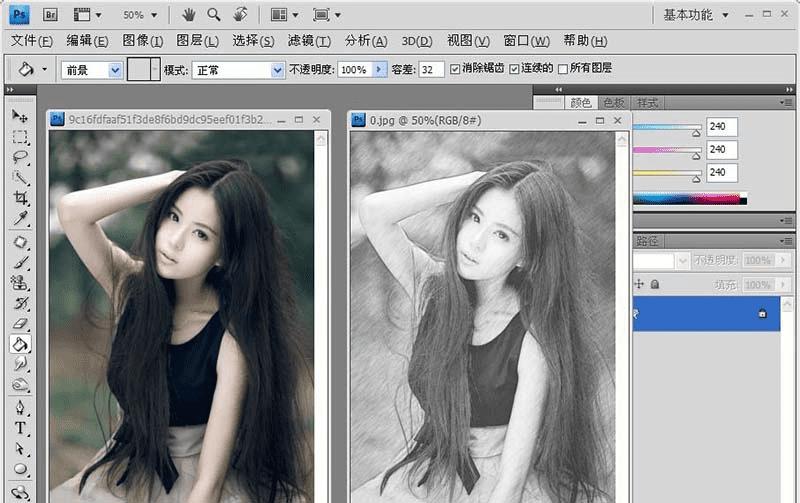Image resolution: width=800 pixels, height=503 pixels.
Task: Uncheck the 连续的 checkbox
Action: point(514,69)
